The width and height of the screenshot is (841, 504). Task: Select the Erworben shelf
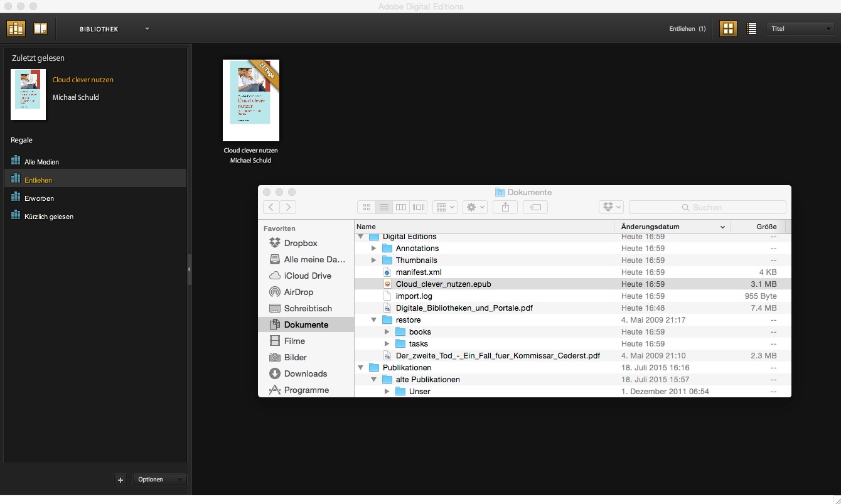(39, 198)
